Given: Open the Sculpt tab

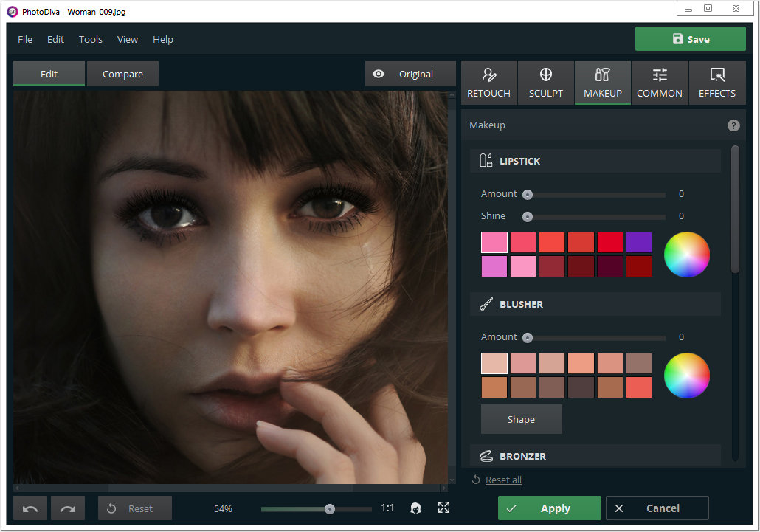Looking at the screenshot, I should pyautogui.click(x=546, y=83).
